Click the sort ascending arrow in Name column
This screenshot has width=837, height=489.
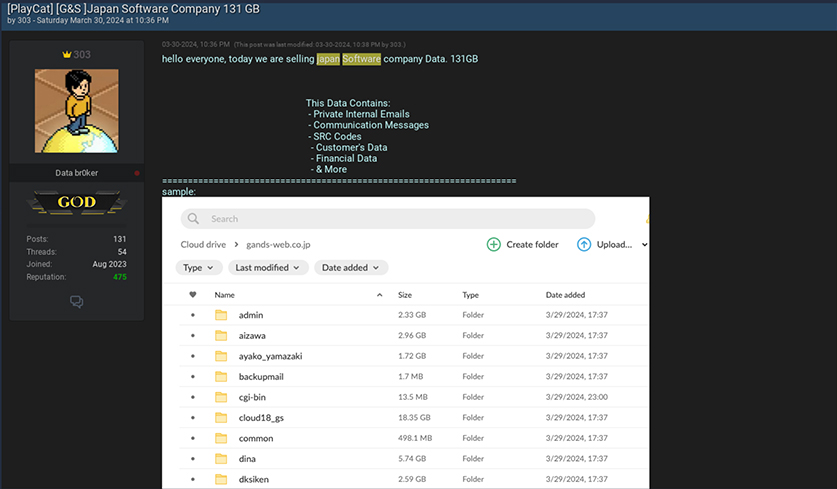pyautogui.click(x=380, y=295)
